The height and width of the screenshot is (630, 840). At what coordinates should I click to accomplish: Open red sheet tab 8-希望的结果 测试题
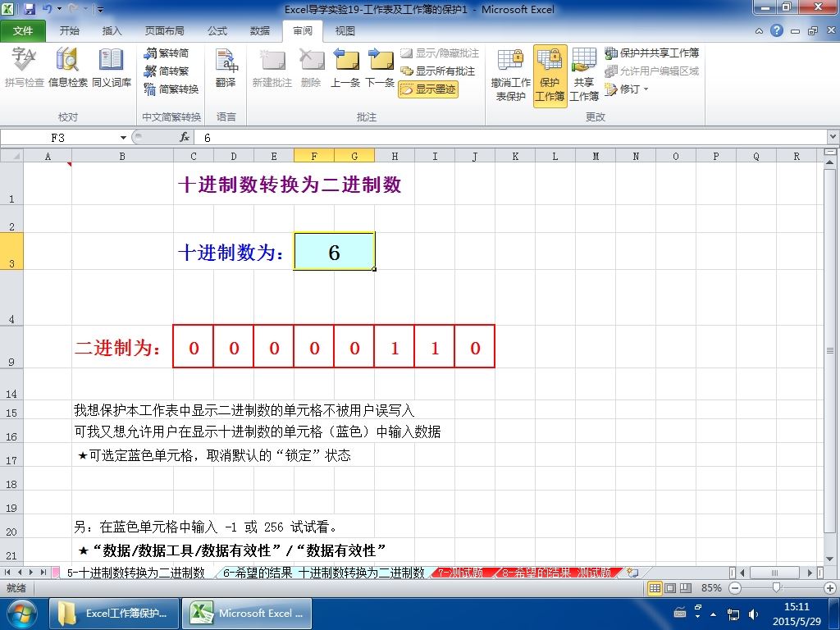tap(557, 573)
